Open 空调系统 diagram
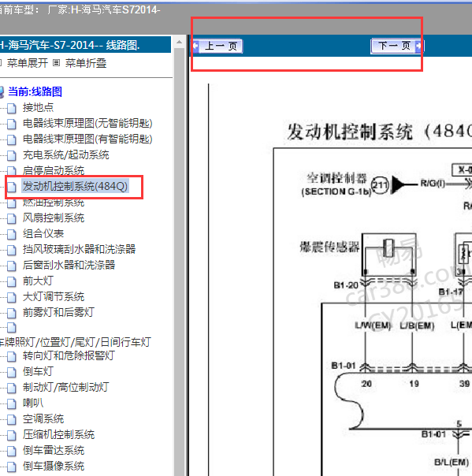 (x=43, y=419)
